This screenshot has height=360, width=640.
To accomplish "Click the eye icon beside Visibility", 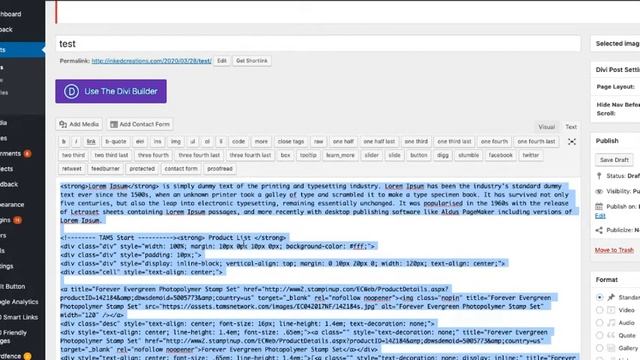I will coord(599,191).
